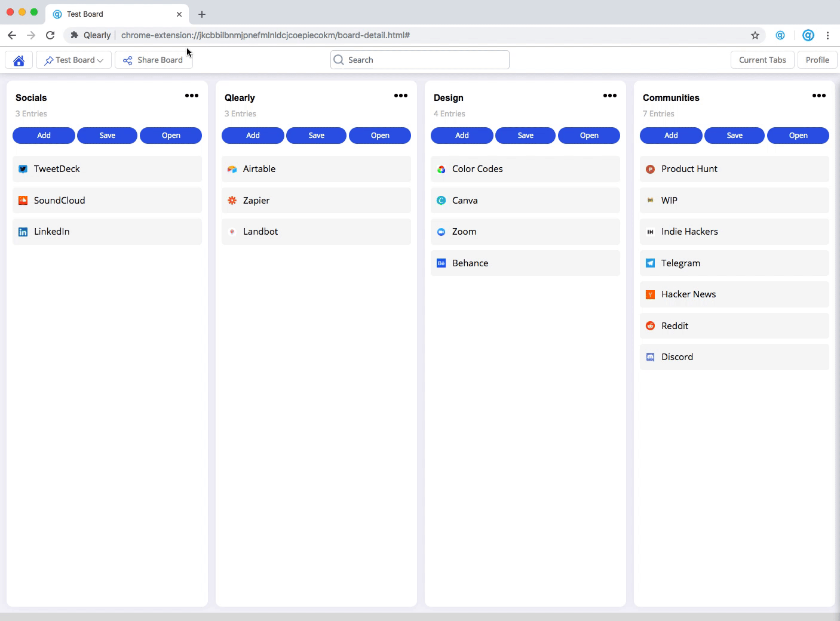The image size is (840, 621).
Task: Open Qlearly column three-dot menu
Action: (401, 96)
